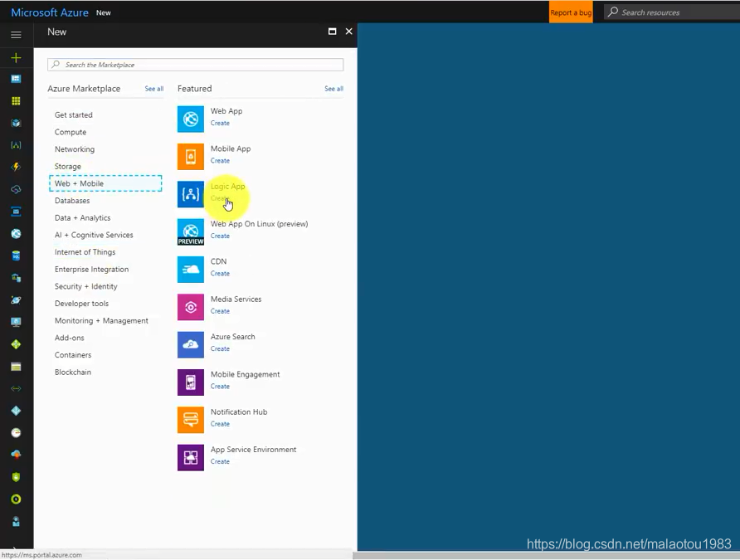Image resolution: width=740 pixels, height=560 pixels.
Task: Select Storage marketplace category
Action: 68,166
